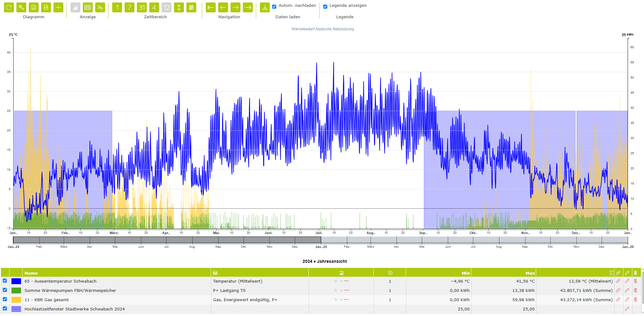Select 7-day time range button

pyautogui.click(x=129, y=7)
